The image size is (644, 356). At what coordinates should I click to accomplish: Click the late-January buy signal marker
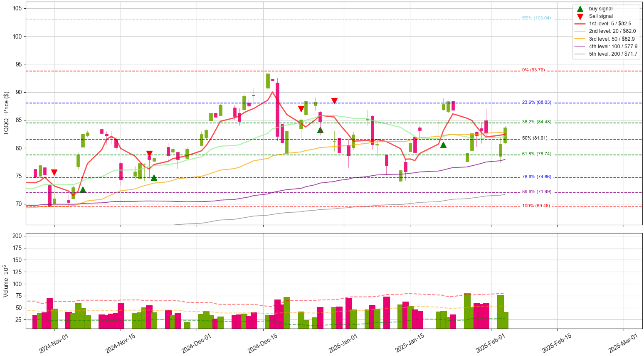coord(443,145)
